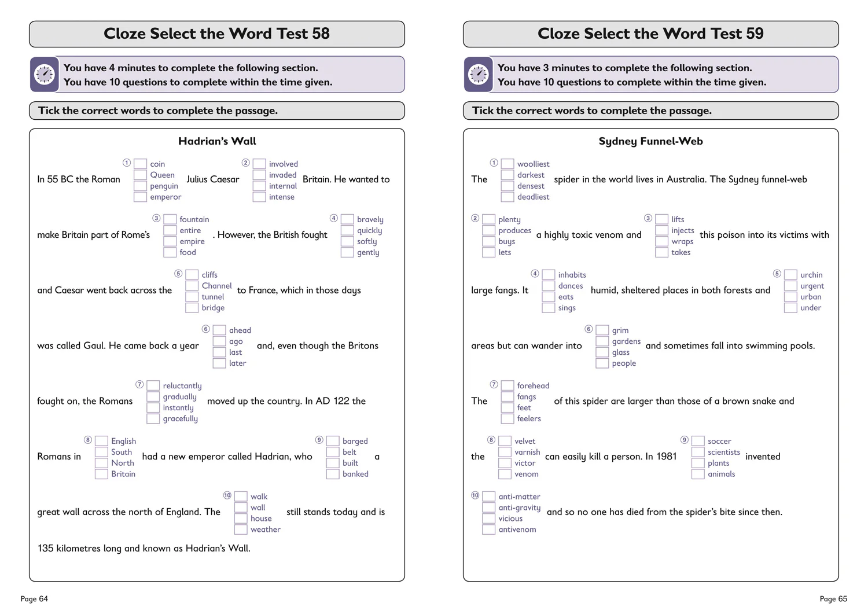Viewport: 868px width, 614px height.
Task: Tick the 'weather' checkbox
Action: pos(241,530)
